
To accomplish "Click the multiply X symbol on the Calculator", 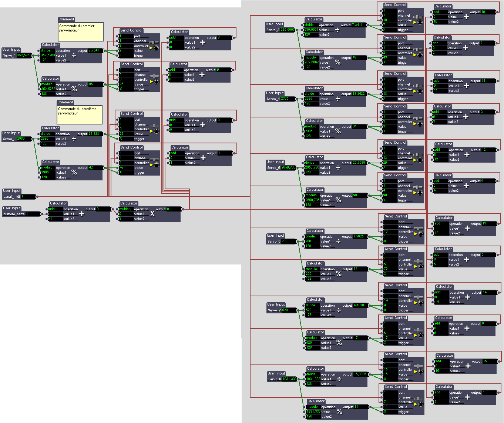I will click(152, 214).
